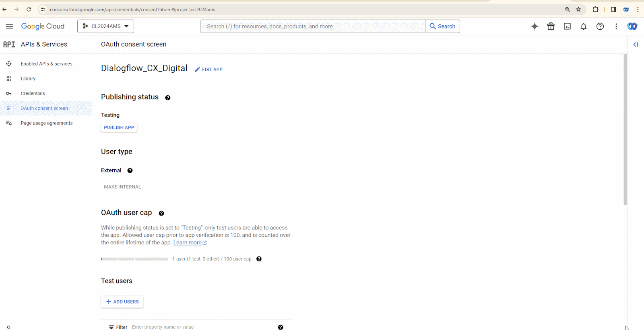Screen dimensions: 644x330
Task: Open the help question mark in header
Action: pos(600,26)
